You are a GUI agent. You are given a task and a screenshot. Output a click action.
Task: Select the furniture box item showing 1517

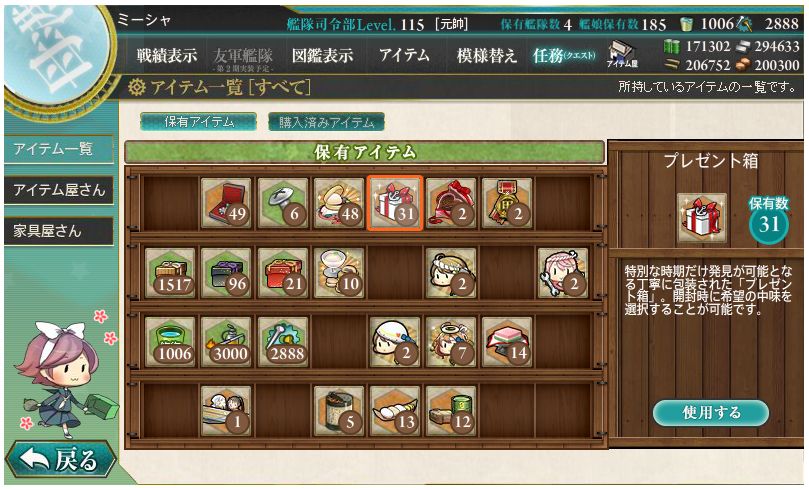(x=170, y=273)
